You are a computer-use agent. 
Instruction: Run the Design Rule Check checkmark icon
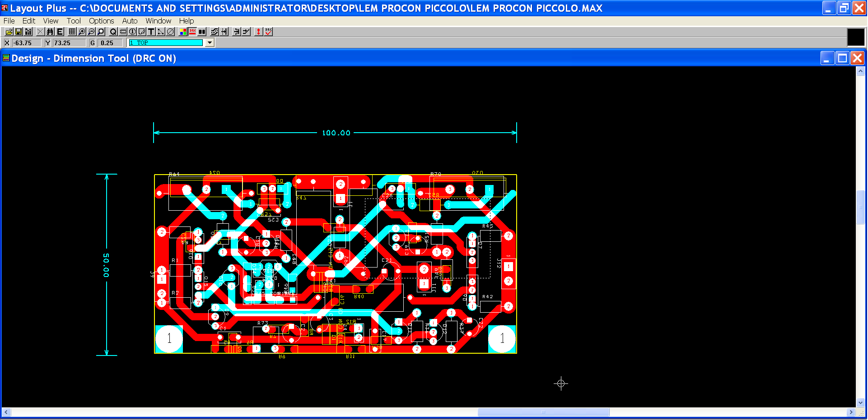coord(269,32)
